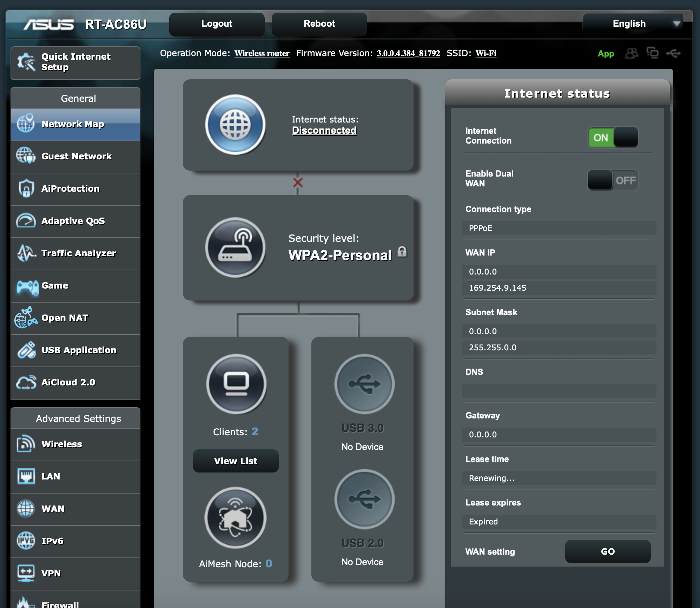The height and width of the screenshot is (608, 700).
Task: Open Traffic Analyzer menu item
Action: pos(75,253)
